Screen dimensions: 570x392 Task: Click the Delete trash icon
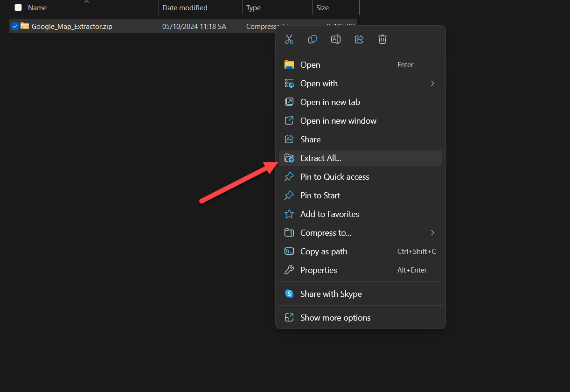382,39
